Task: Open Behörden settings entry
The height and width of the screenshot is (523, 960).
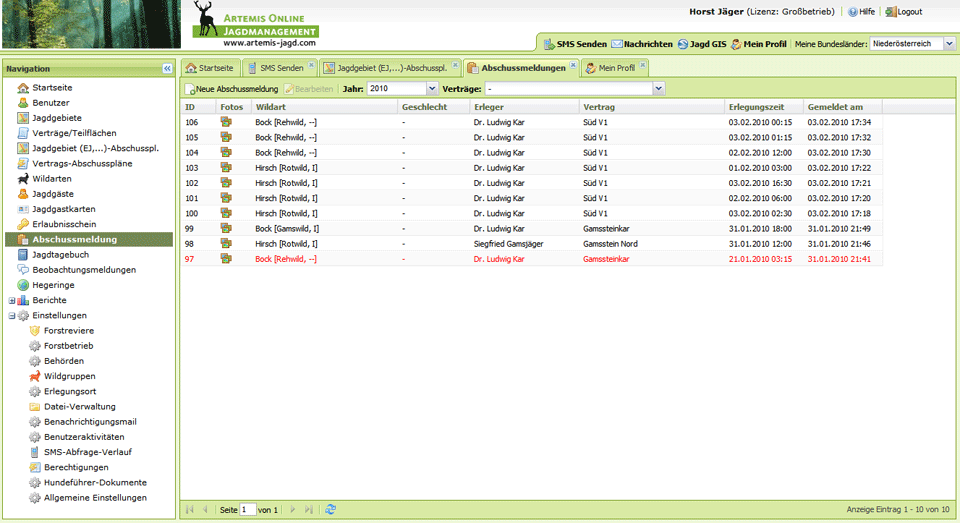Action: [x=64, y=361]
